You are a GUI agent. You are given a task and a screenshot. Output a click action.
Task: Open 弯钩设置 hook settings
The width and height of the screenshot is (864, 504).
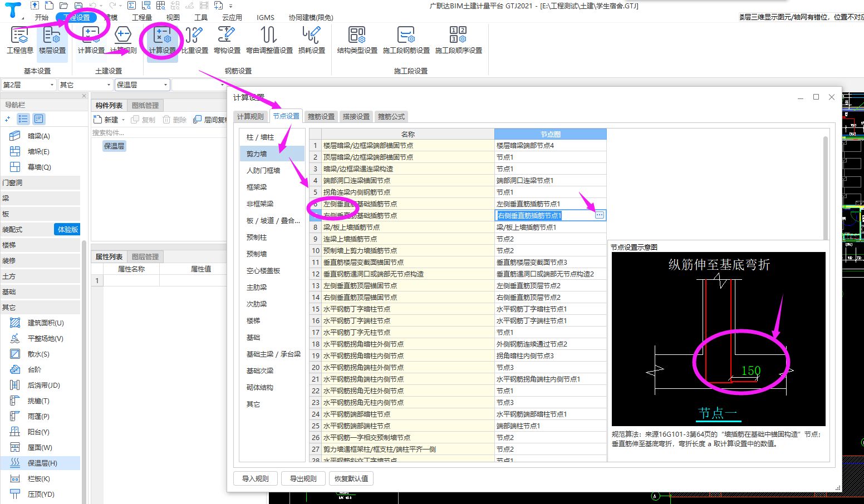tap(227, 39)
